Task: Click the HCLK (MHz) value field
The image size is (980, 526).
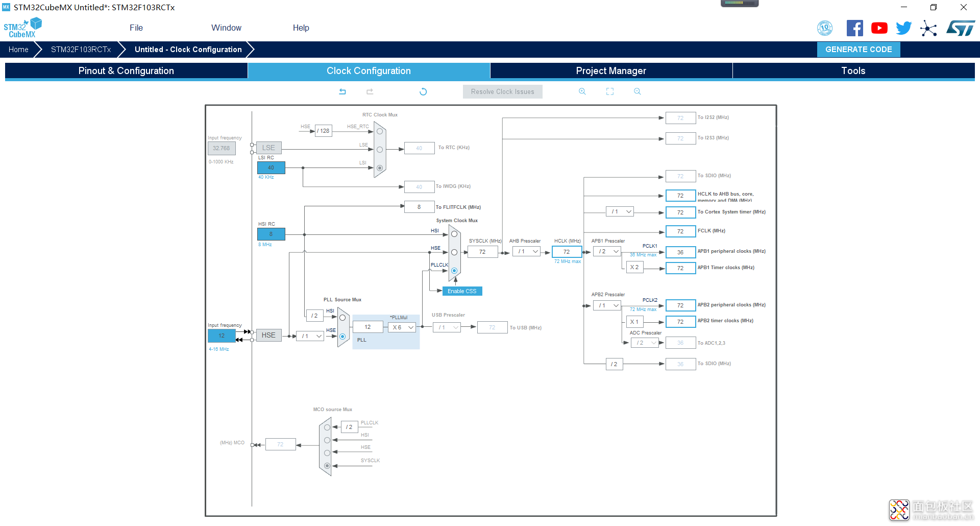Action: (x=567, y=252)
